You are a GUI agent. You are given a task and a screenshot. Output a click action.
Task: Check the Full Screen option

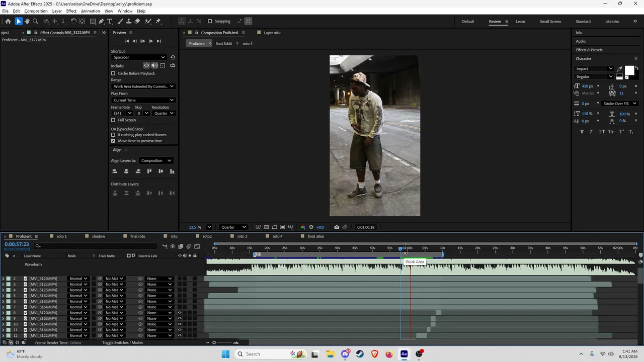(113, 120)
